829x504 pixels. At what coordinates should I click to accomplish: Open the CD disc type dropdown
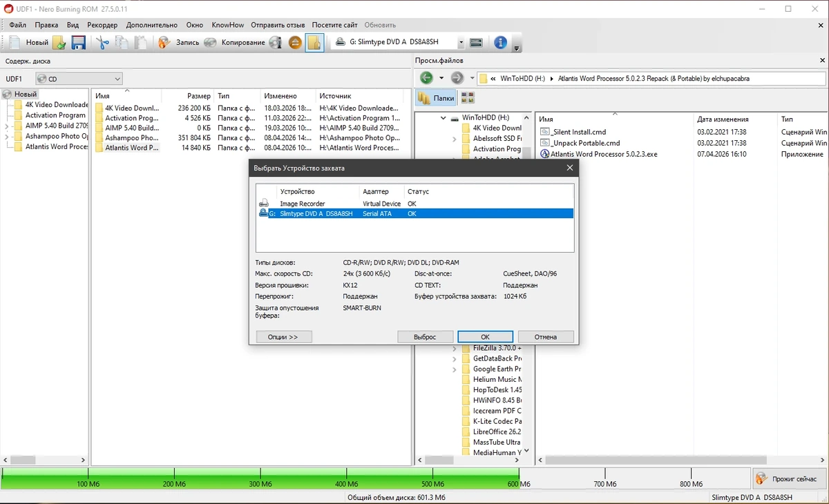tap(79, 79)
